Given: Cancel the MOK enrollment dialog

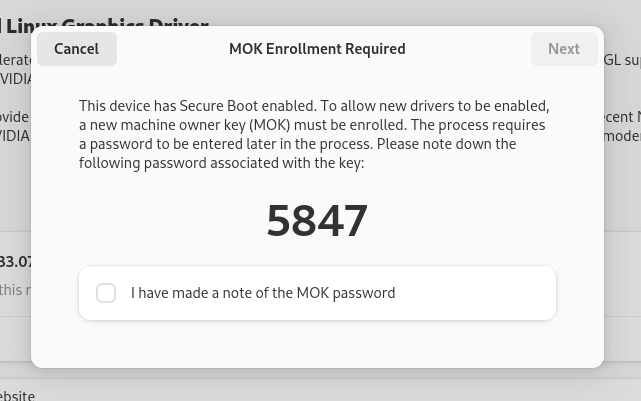Looking at the screenshot, I should pos(77,49).
